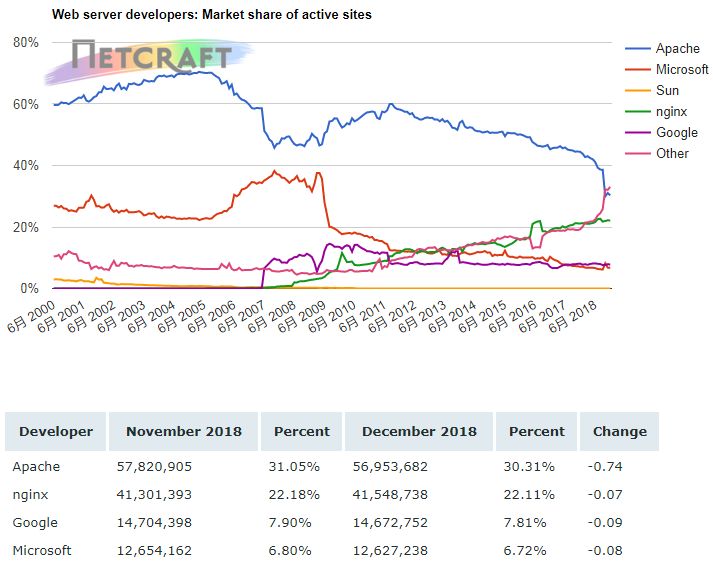
Task: Click the Change column header
Action: point(619,431)
